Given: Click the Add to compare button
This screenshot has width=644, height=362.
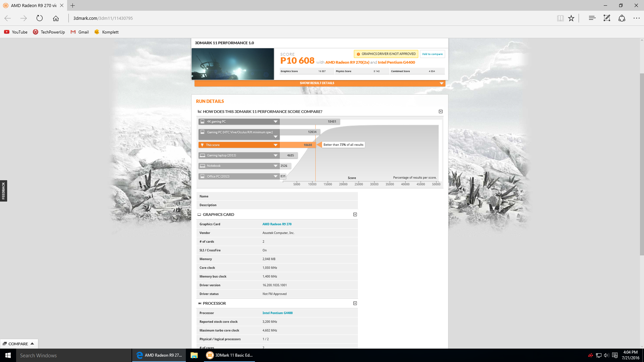Looking at the screenshot, I should (x=432, y=54).
